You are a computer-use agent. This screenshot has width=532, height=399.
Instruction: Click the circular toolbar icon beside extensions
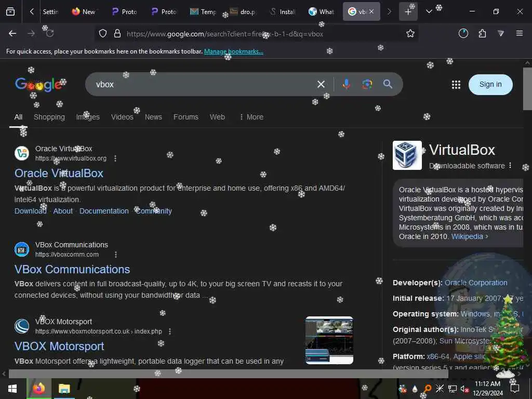coord(463,33)
